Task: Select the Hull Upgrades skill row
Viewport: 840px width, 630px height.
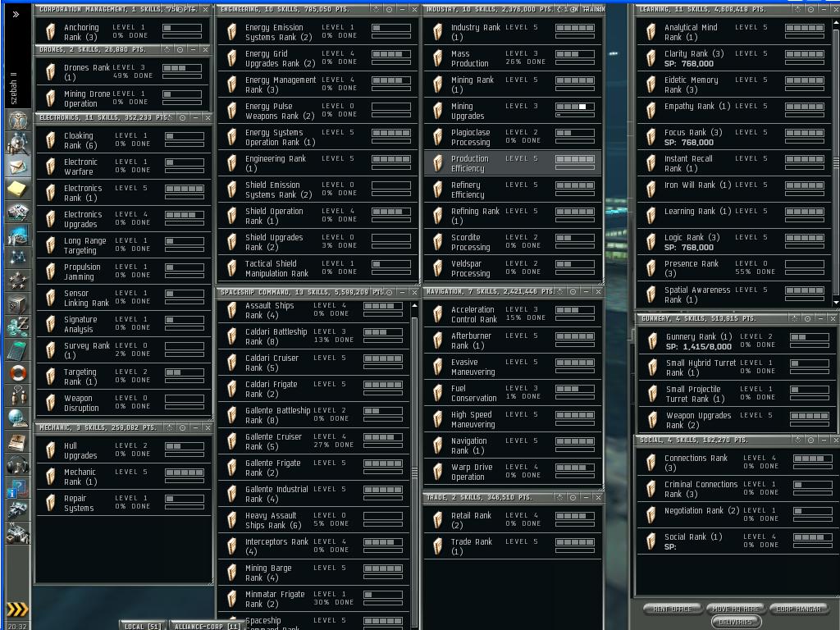Action: (x=123, y=450)
